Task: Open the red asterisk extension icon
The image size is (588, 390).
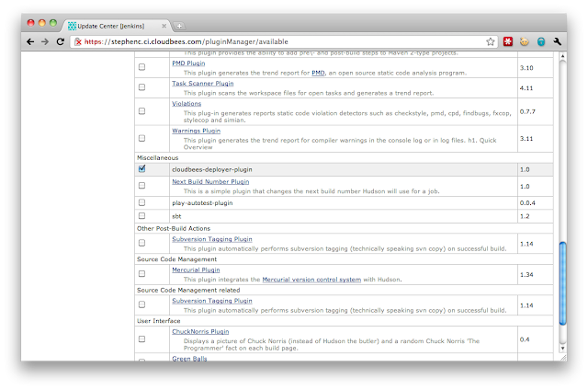Action: click(507, 41)
